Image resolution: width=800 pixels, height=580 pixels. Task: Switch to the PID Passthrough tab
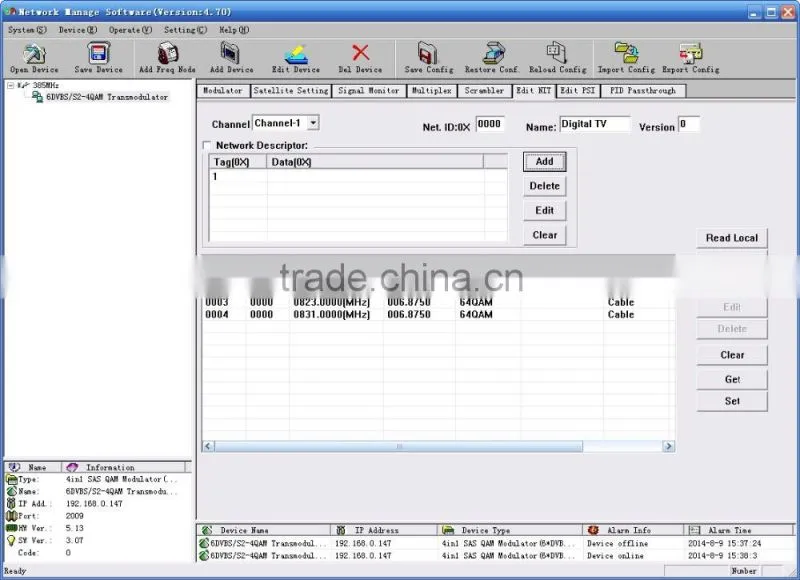click(x=643, y=91)
